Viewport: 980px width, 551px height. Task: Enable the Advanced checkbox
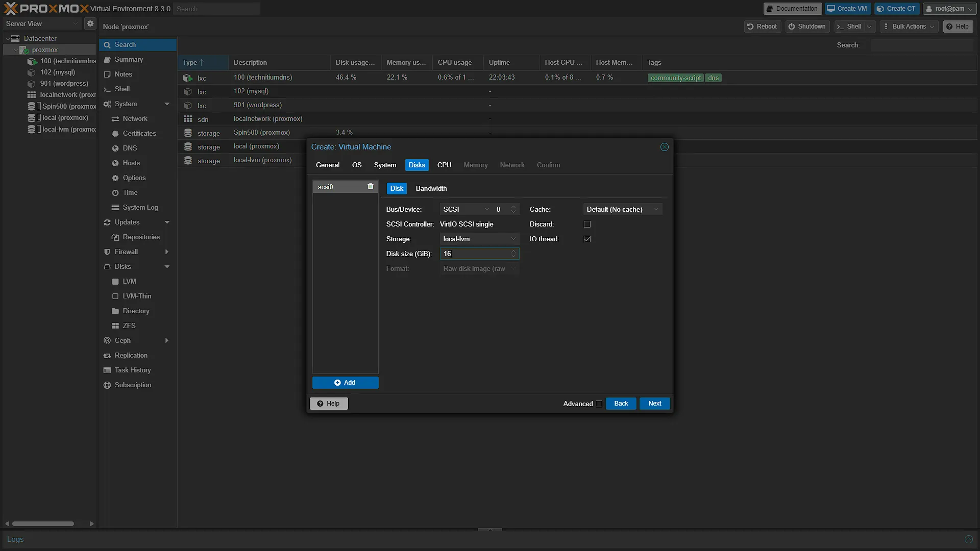[599, 404]
